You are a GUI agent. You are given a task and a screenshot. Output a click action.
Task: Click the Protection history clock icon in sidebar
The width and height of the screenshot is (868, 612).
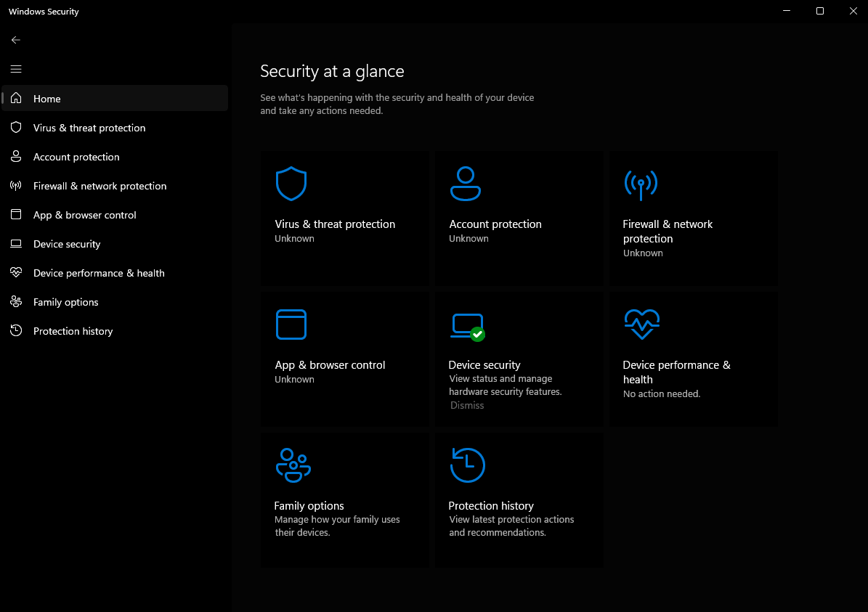16,330
